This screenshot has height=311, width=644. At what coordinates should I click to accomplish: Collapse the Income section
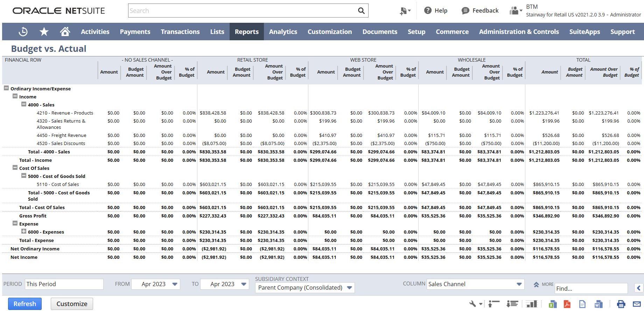click(x=15, y=96)
